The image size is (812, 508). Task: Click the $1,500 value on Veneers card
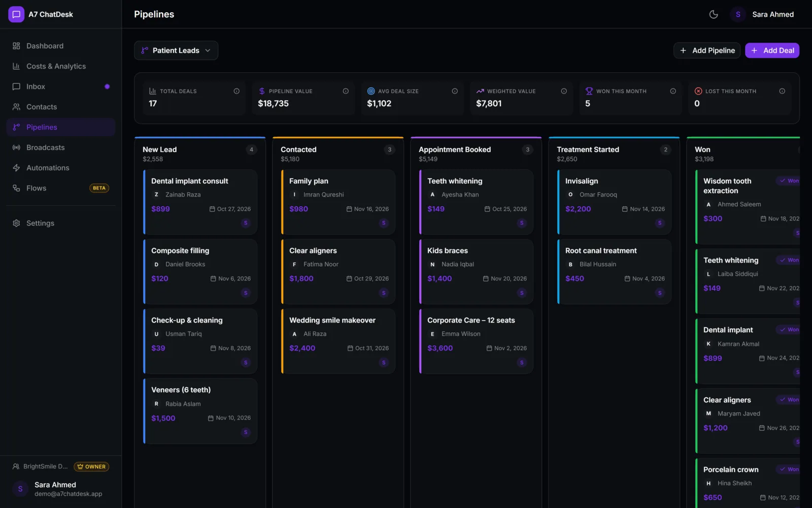tap(163, 418)
